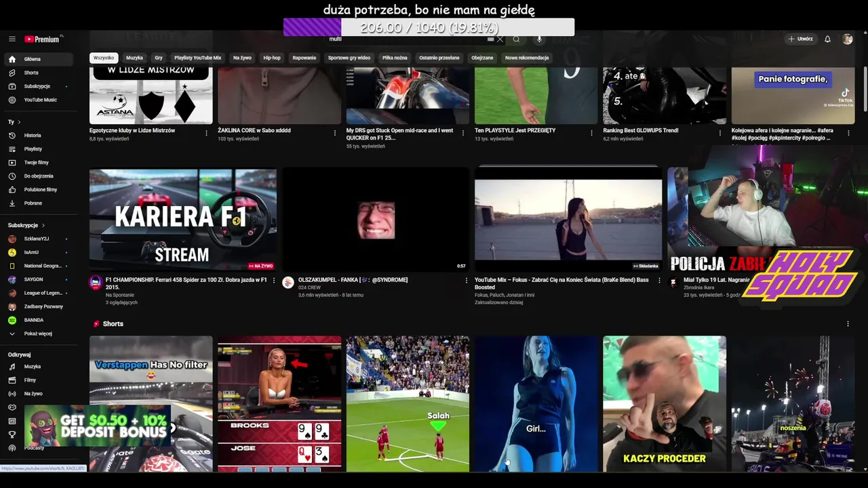This screenshot has width=868, height=488.
Task: Select the Gry filter chip
Action: click(x=158, y=58)
